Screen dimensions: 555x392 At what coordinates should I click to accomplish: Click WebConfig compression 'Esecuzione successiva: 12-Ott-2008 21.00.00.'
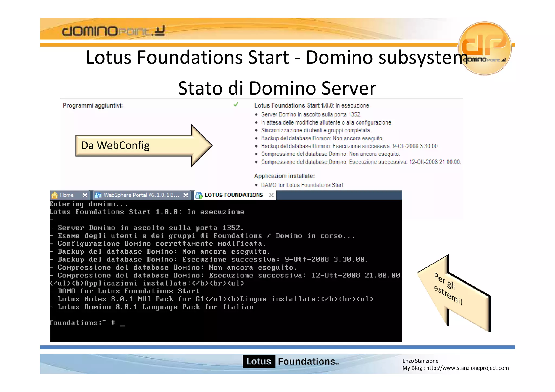[405, 162]
